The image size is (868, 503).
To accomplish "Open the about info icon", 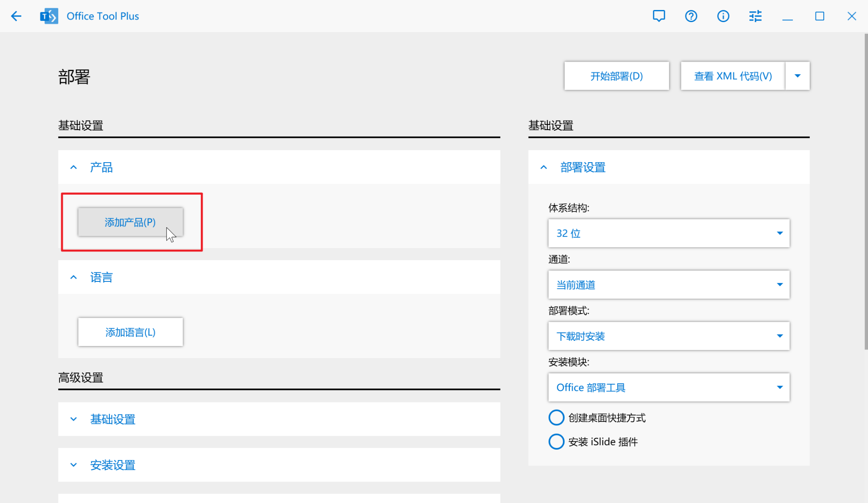I will tap(723, 16).
